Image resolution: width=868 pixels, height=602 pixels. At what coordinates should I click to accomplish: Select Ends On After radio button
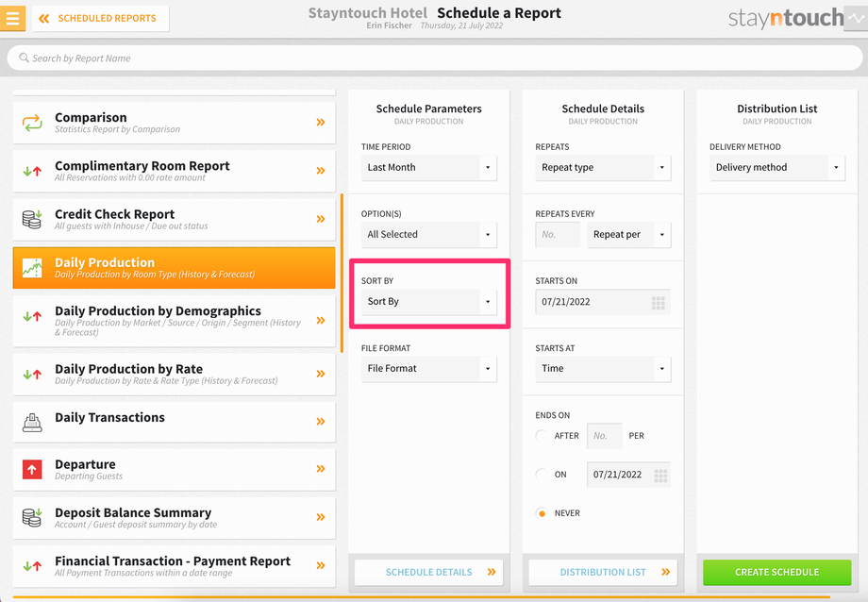[x=542, y=436]
